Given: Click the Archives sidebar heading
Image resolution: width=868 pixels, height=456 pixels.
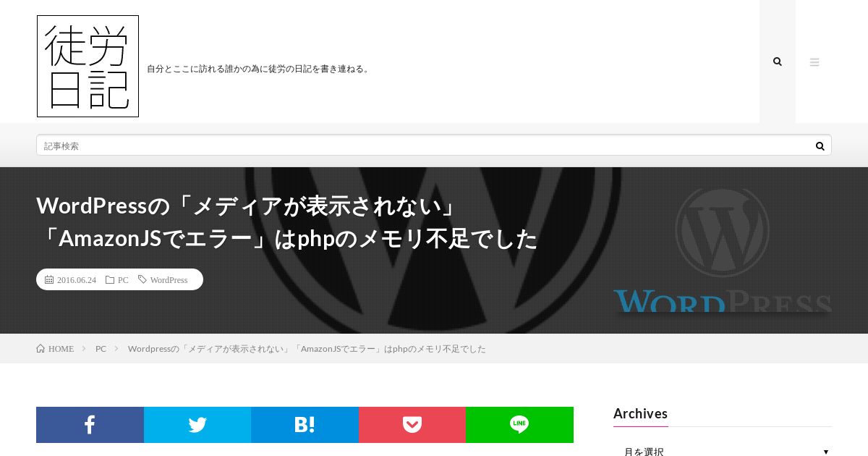Looking at the screenshot, I should tap(640, 414).
